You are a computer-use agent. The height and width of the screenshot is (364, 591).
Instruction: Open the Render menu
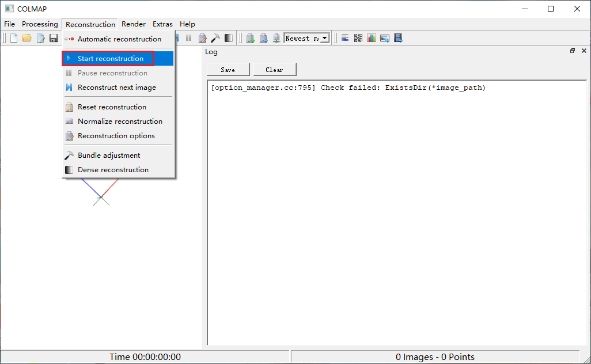coord(134,24)
